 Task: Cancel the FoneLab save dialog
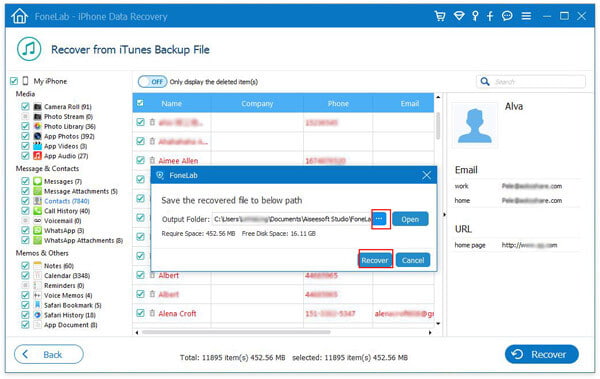tap(413, 260)
